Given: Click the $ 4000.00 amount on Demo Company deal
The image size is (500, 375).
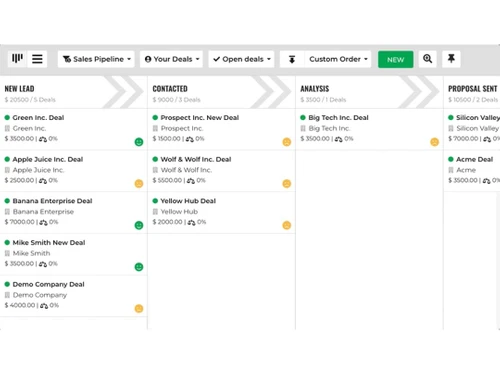Looking at the screenshot, I should (20, 305).
